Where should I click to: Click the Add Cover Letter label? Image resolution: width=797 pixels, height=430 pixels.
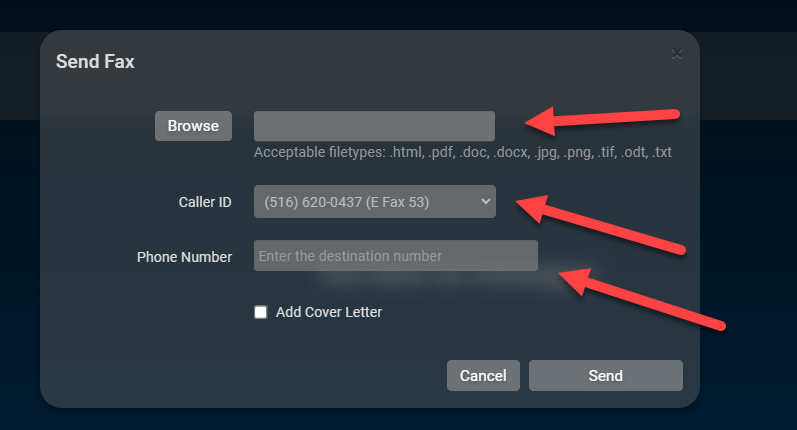pyautogui.click(x=329, y=312)
